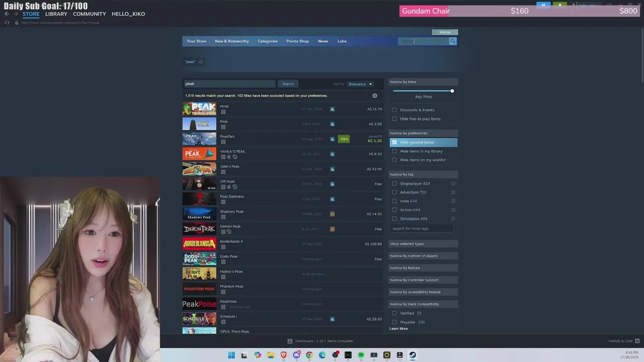
Task: Check Hide items on my wishlist
Action: point(394,160)
